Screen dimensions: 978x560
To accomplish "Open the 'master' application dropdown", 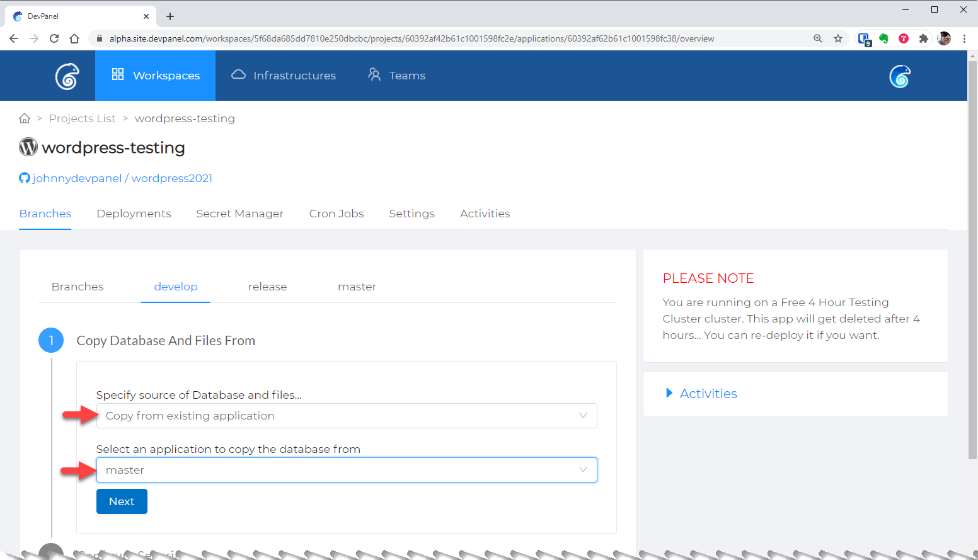I will [346, 470].
